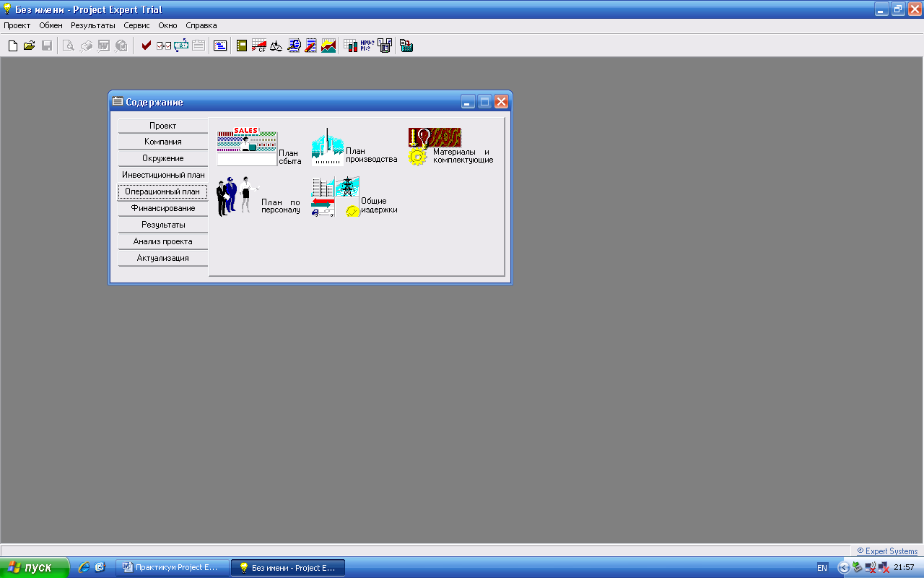
Task: Open the Обмен menu
Action: [x=51, y=25]
